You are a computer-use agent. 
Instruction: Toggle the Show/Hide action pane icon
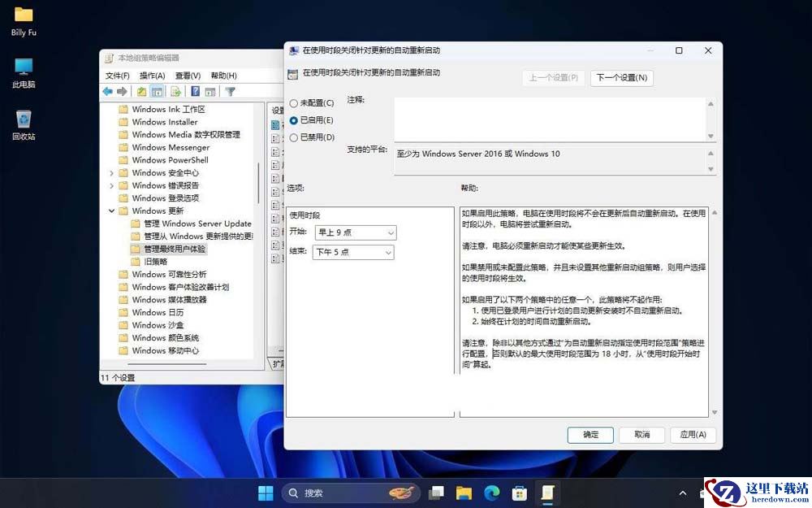point(209,91)
